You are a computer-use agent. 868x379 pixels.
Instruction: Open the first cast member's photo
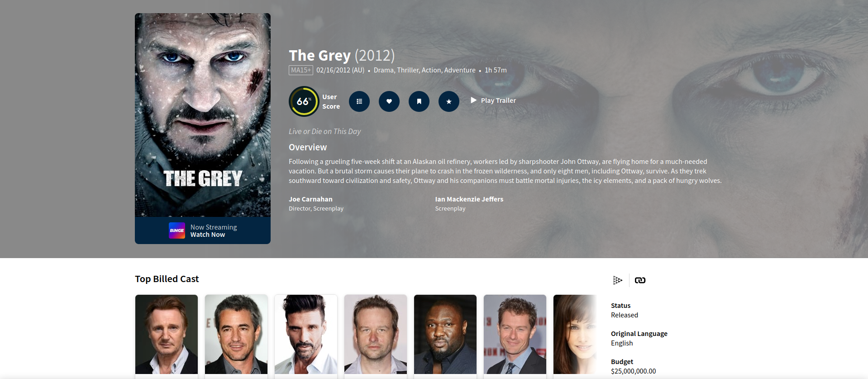[x=167, y=334]
